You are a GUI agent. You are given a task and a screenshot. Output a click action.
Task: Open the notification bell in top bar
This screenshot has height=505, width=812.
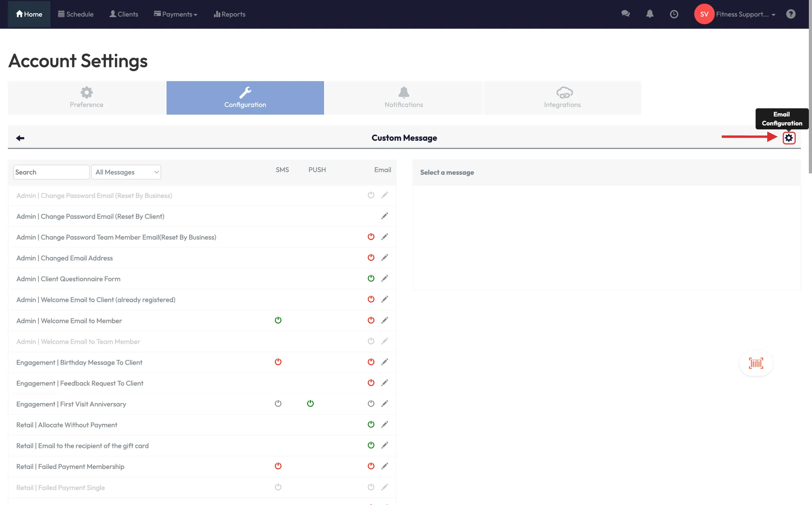pyautogui.click(x=649, y=14)
